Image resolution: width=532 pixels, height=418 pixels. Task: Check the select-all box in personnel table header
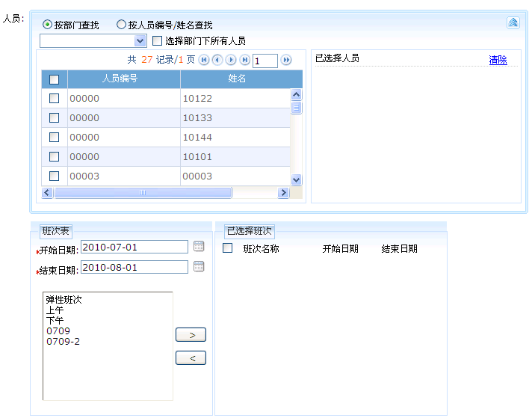(x=54, y=79)
